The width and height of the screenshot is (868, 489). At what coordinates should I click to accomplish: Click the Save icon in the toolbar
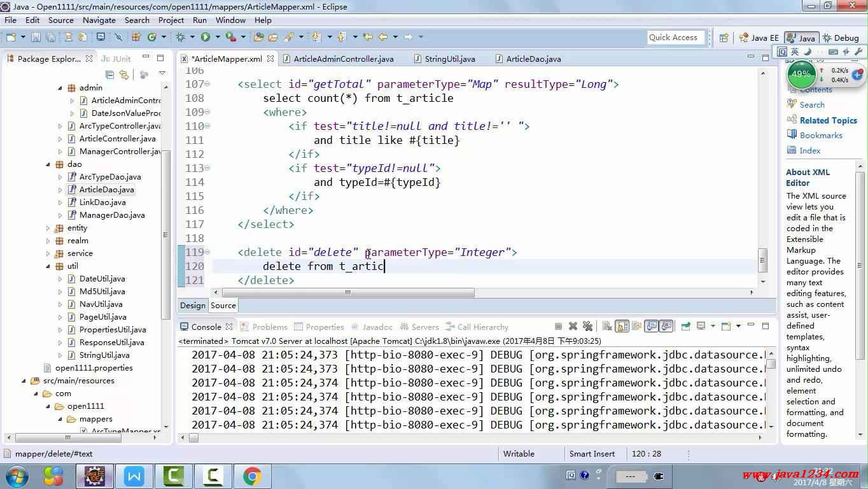(35, 38)
